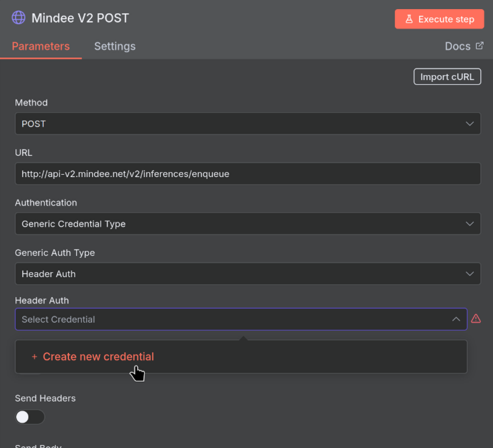Open the Generic Auth Type dropdown
Image resolution: width=493 pixels, height=448 pixels.
click(247, 273)
